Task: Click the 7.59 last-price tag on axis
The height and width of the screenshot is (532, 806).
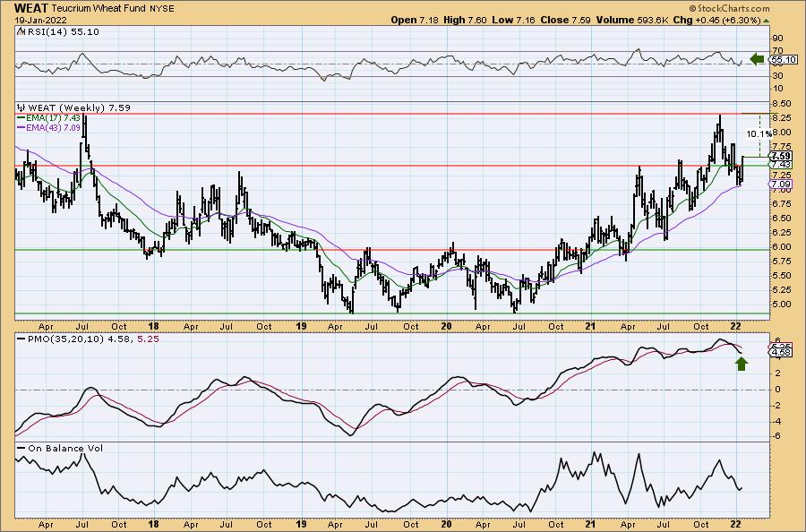Action: [x=781, y=156]
